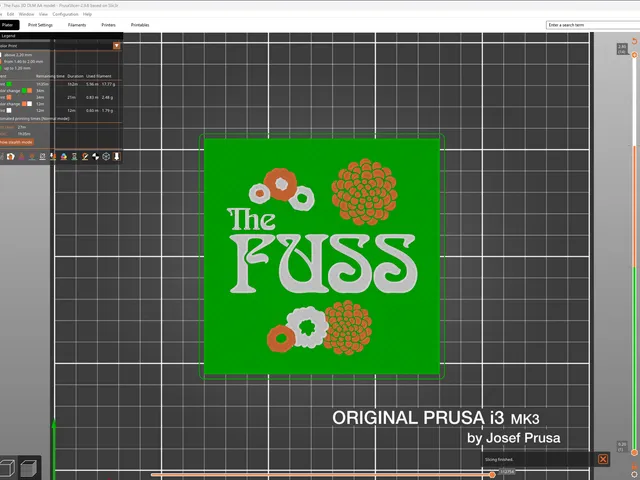Open the Help menu
Viewport: 640px width, 480px height.
pyautogui.click(x=87, y=14)
